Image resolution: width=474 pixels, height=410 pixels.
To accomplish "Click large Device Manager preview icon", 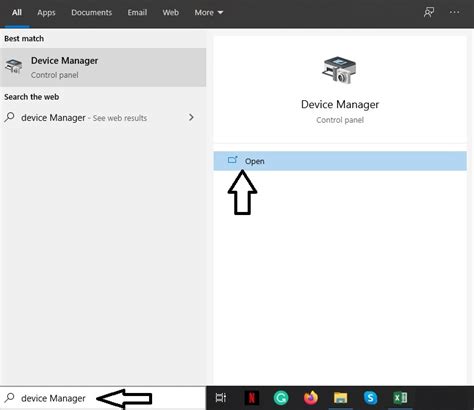I will (x=339, y=70).
